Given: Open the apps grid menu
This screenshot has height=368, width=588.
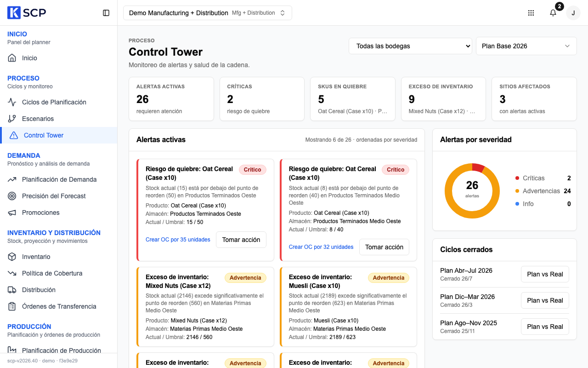Looking at the screenshot, I should click(531, 13).
